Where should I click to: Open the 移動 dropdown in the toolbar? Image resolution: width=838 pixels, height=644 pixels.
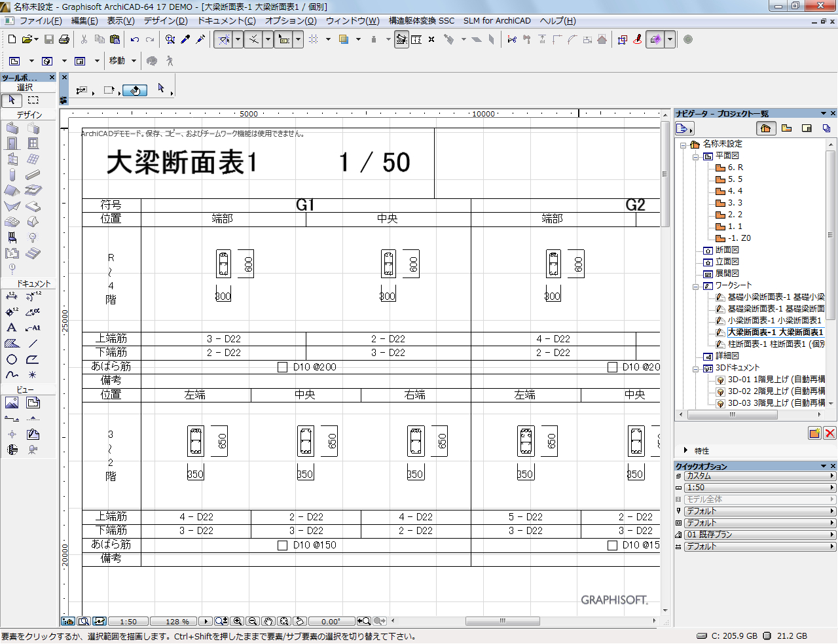(134, 61)
